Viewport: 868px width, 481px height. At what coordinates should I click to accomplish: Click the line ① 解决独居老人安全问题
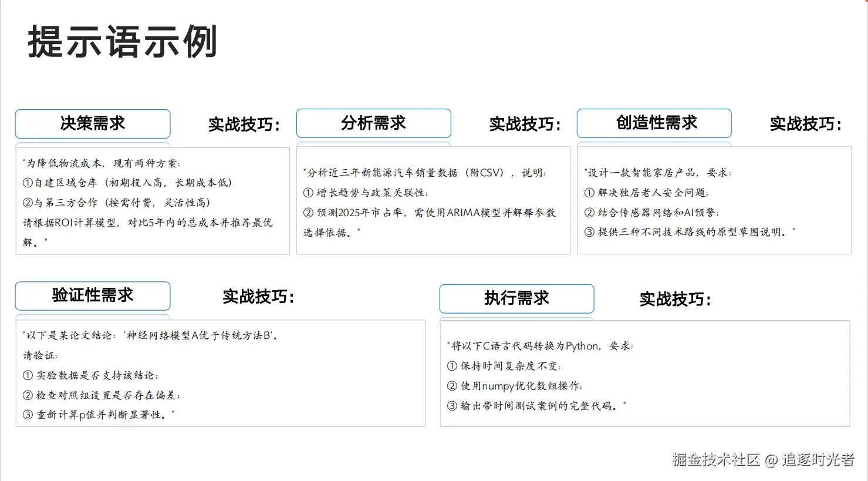coord(647,193)
